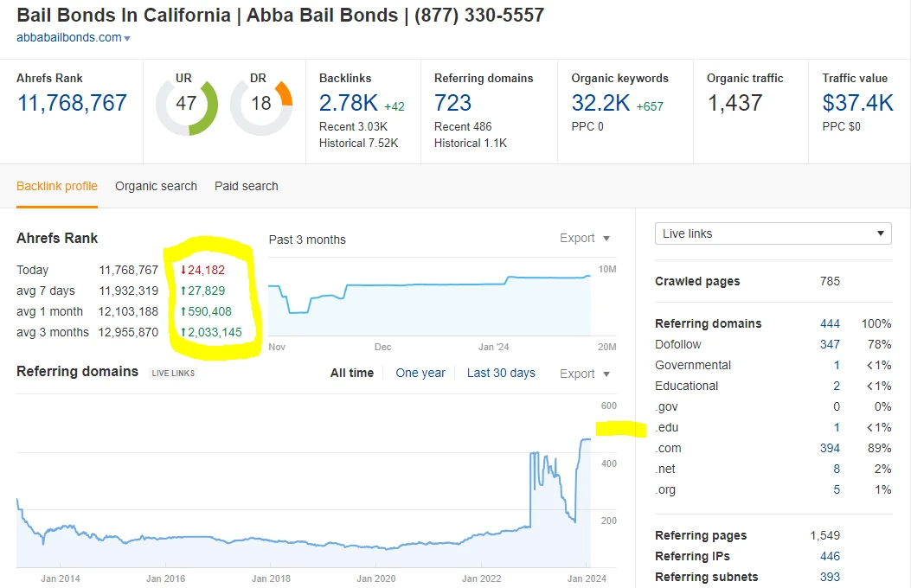This screenshot has height=588, width=911.
Task: Click the Past 3 months chart label
Action: pos(307,240)
